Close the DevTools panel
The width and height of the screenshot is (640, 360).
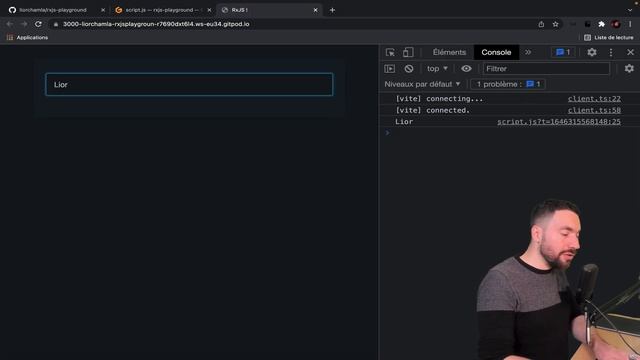(630, 52)
